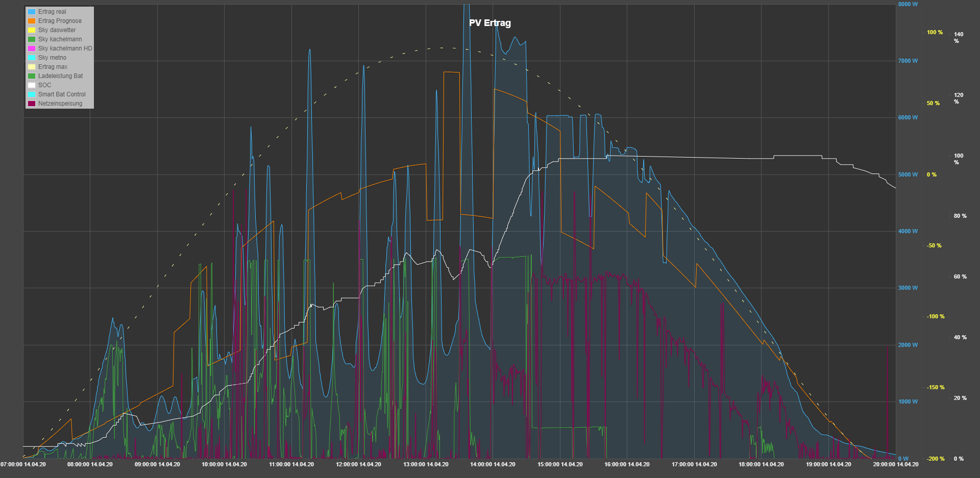980x478 pixels.
Task: Click the 15:00:00 14.04.20 time label
Action: 560,464
